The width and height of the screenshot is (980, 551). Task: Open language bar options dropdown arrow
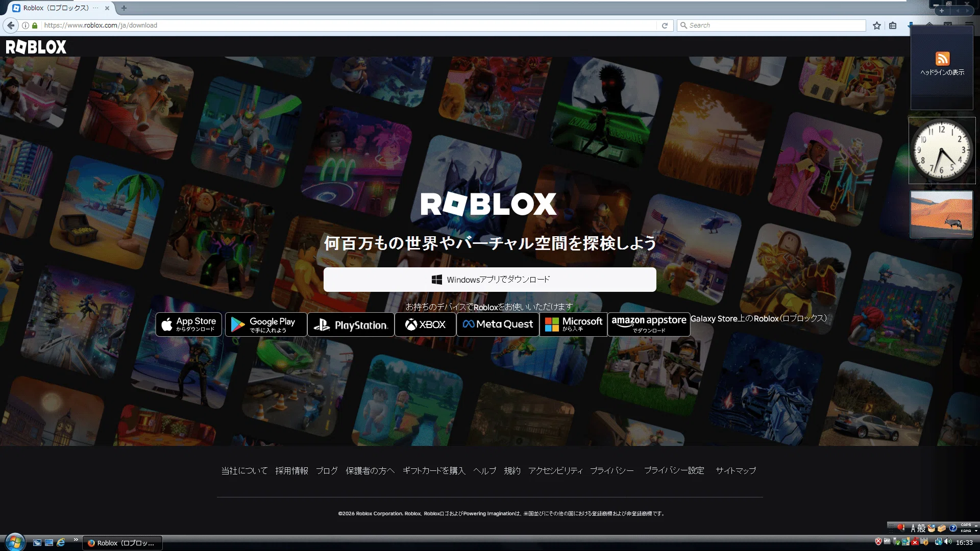tap(976, 531)
